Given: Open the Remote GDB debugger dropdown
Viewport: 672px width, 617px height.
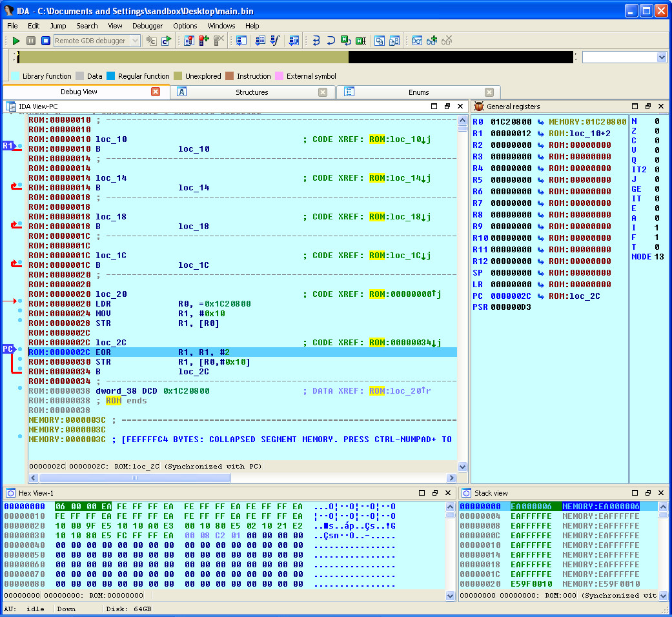Looking at the screenshot, I should pyautogui.click(x=135, y=41).
